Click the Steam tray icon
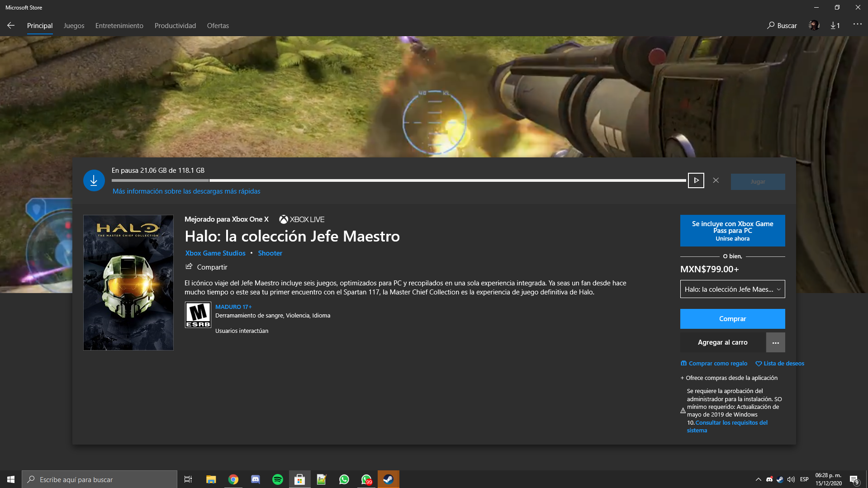This screenshot has height=488, width=868. click(x=780, y=479)
